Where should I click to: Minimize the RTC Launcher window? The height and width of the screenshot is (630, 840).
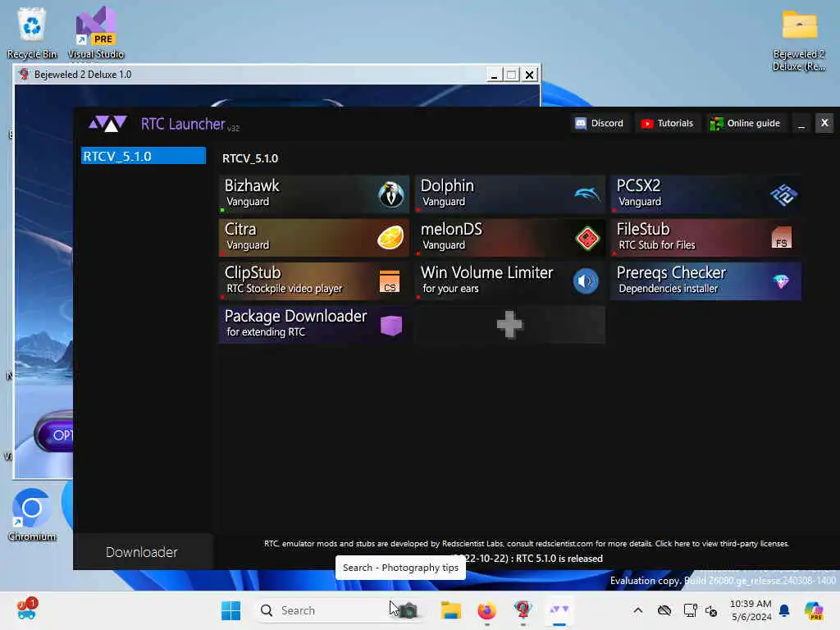tap(801, 124)
